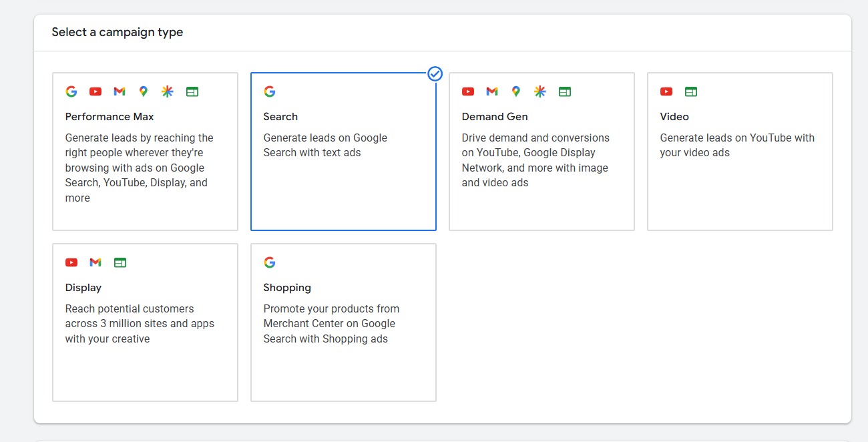
Task: Click the Display grid icon in Display card
Action: 120,262
